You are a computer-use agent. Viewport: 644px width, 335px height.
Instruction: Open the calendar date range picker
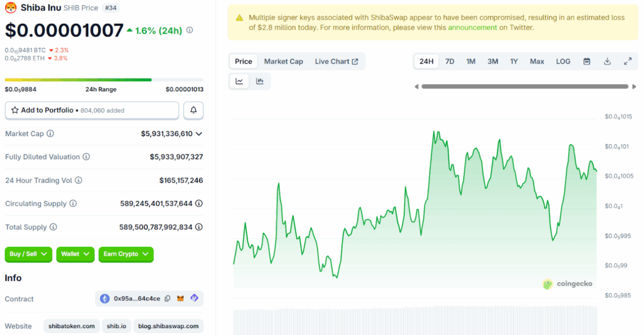(x=587, y=61)
